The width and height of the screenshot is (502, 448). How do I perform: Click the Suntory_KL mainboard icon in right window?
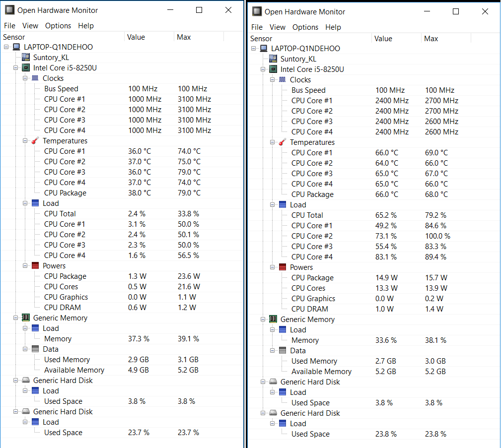(x=273, y=59)
